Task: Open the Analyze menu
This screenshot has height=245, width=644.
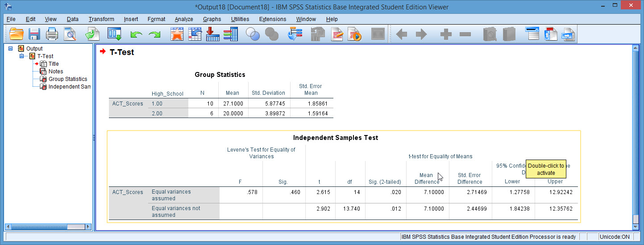Action: pyautogui.click(x=184, y=19)
